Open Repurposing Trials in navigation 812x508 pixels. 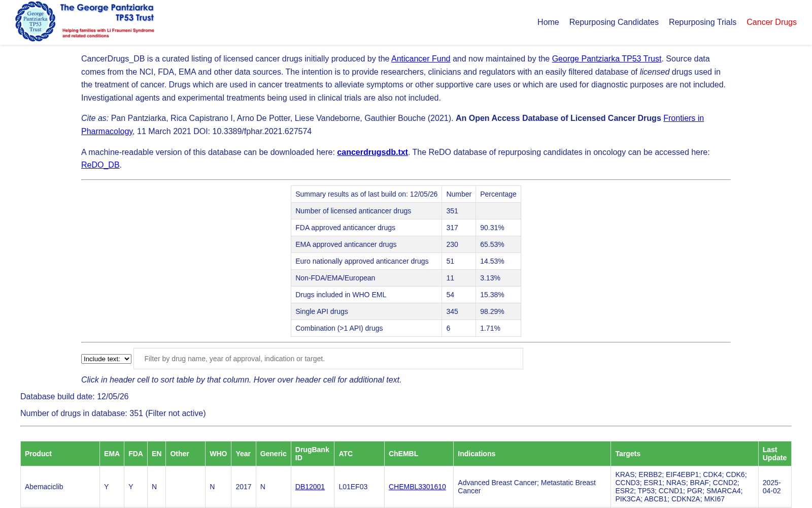pyautogui.click(x=702, y=22)
